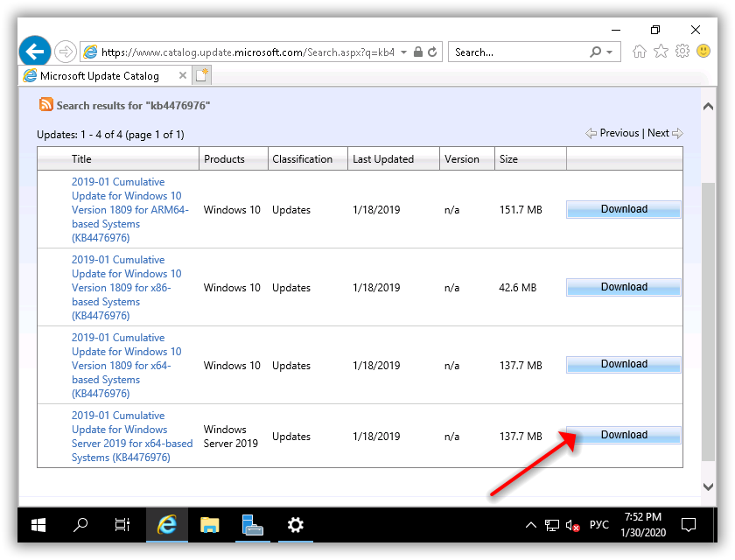Go back with the browser Back arrow
This screenshot has width=735, height=560.
point(35,51)
